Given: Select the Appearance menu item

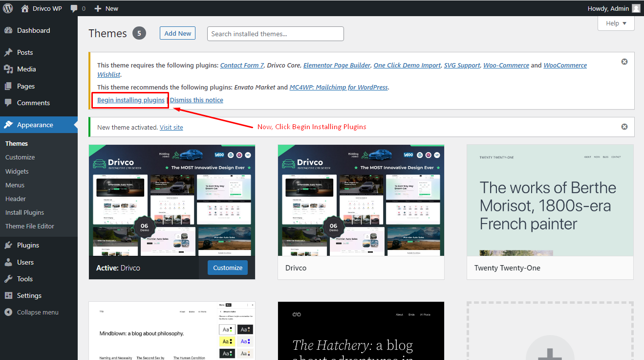Looking at the screenshot, I should (39, 125).
